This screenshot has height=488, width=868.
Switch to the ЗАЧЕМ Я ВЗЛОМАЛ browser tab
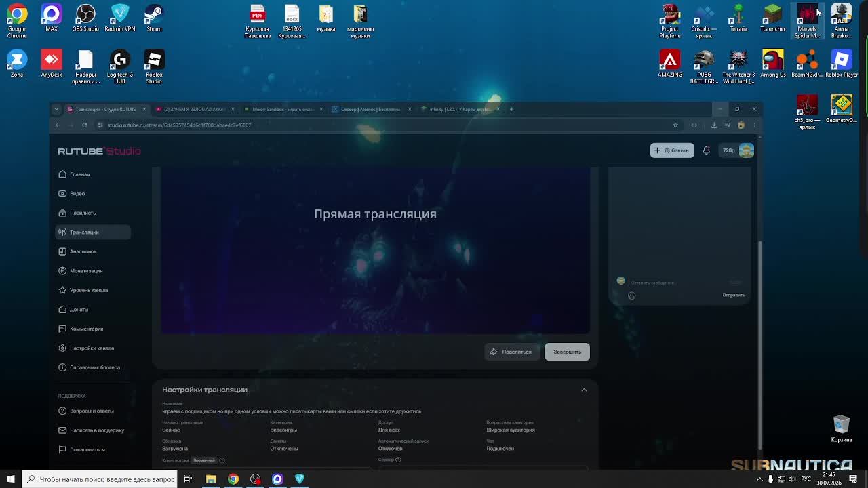(194, 109)
